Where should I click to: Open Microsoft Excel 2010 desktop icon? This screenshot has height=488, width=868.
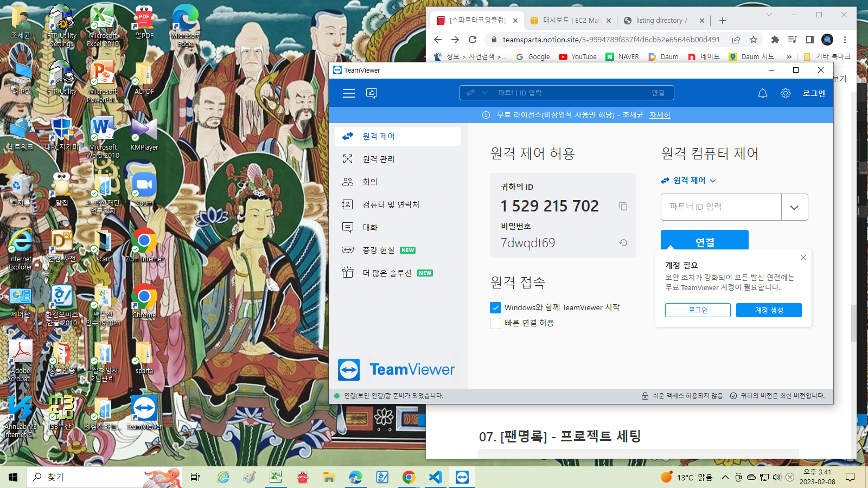click(x=103, y=26)
